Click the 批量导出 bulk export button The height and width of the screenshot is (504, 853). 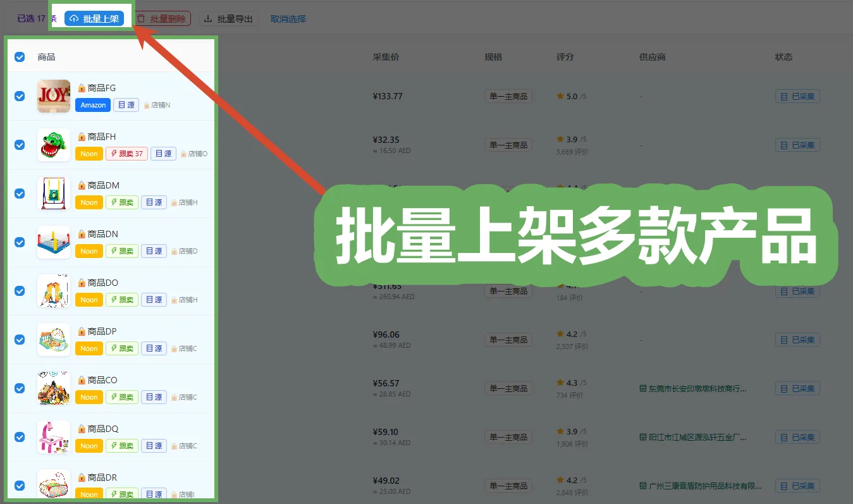[x=228, y=19]
